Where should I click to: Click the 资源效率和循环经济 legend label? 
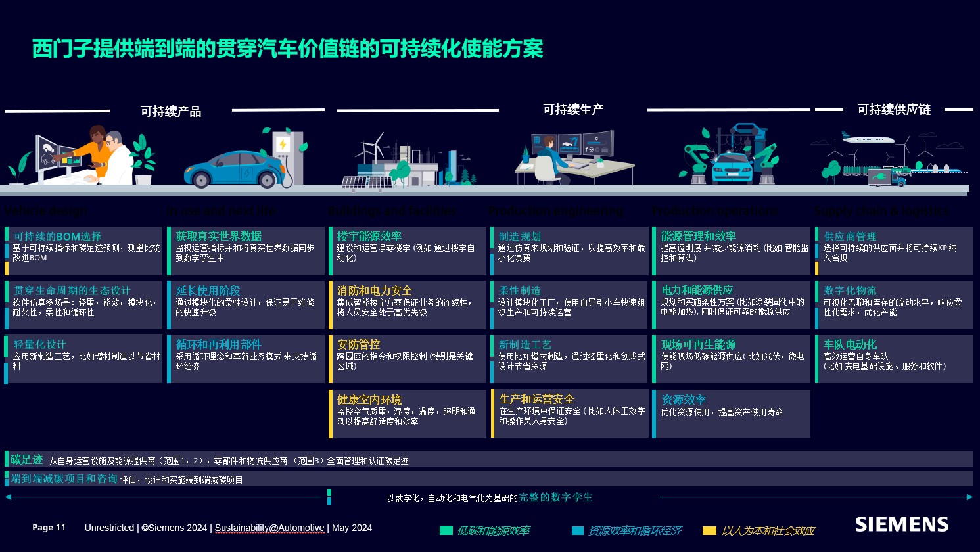635,530
